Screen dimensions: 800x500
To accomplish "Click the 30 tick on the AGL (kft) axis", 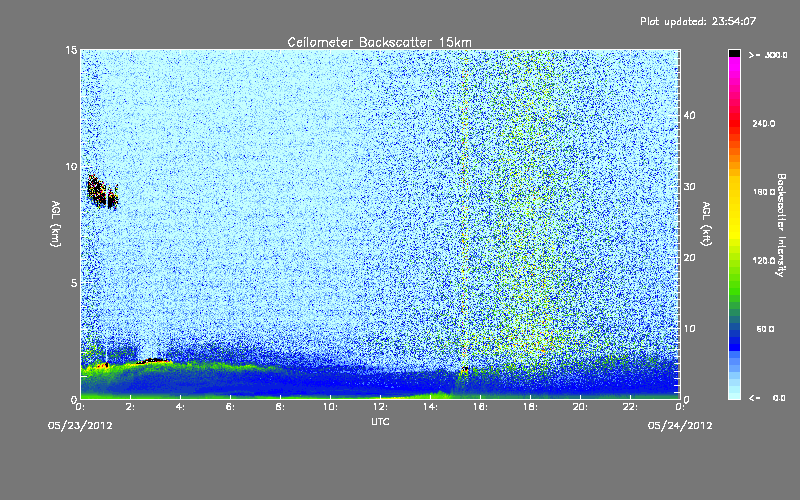I will pyautogui.click(x=689, y=187).
